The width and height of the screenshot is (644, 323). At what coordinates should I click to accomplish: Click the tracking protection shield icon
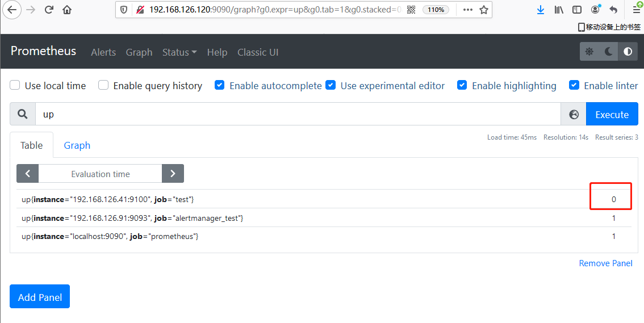point(124,10)
